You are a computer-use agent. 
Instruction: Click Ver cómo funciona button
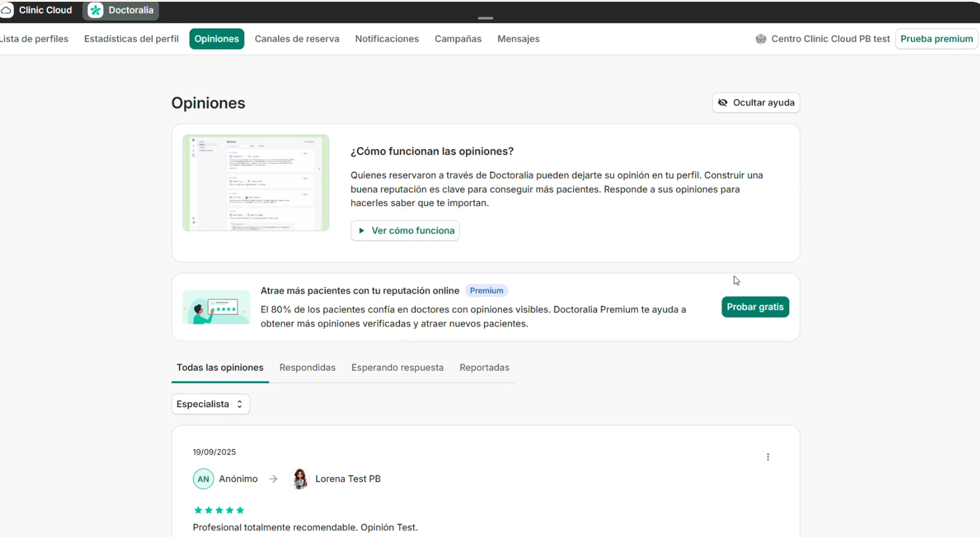pyautogui.click(x=405, y=231)
